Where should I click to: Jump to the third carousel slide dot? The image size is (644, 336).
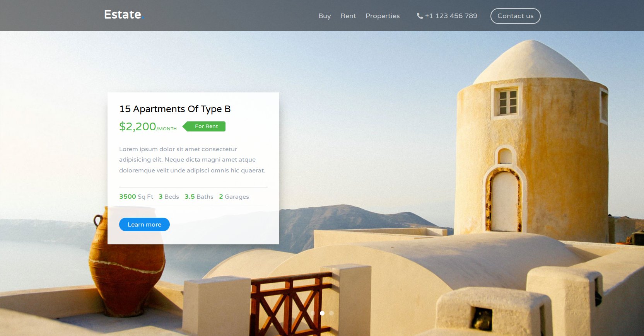pyautogui.click(x=331, y=313)
